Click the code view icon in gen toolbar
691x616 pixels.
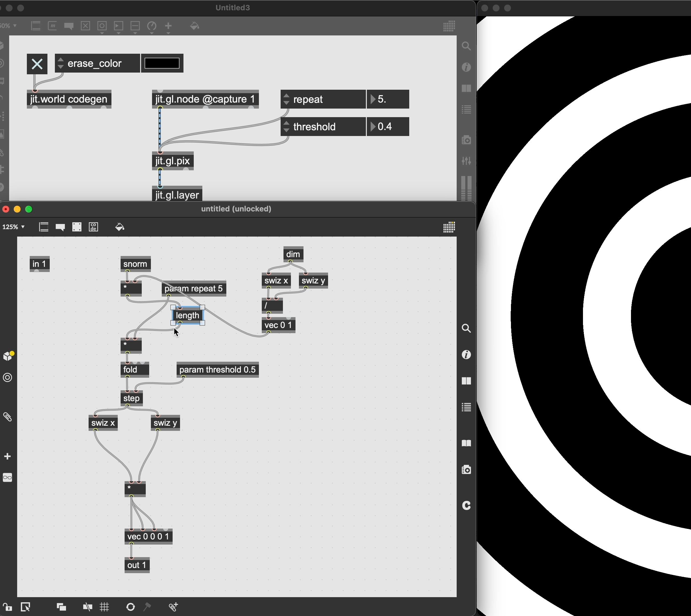coord(93,227)
